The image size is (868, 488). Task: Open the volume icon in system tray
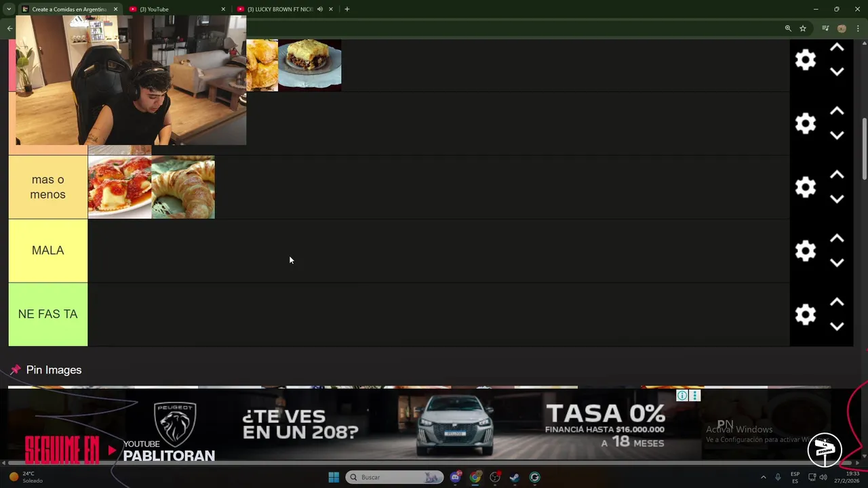pos(823,477)
